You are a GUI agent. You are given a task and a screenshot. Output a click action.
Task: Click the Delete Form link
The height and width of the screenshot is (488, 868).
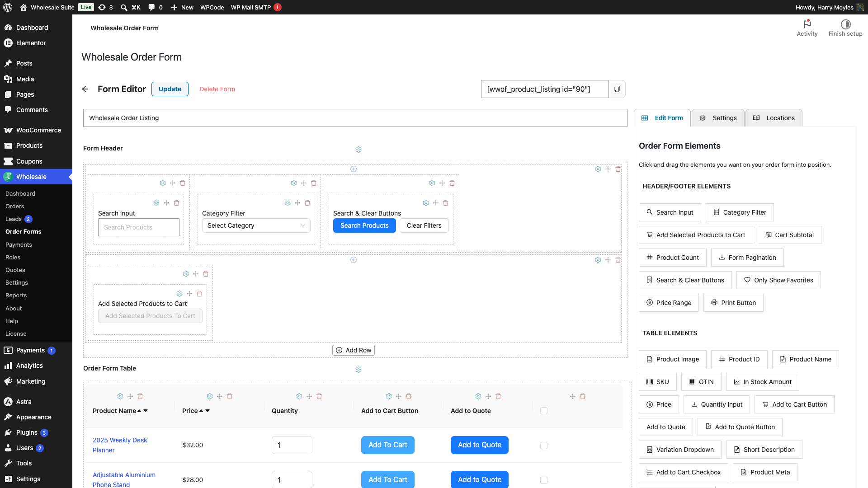[217, 89]
